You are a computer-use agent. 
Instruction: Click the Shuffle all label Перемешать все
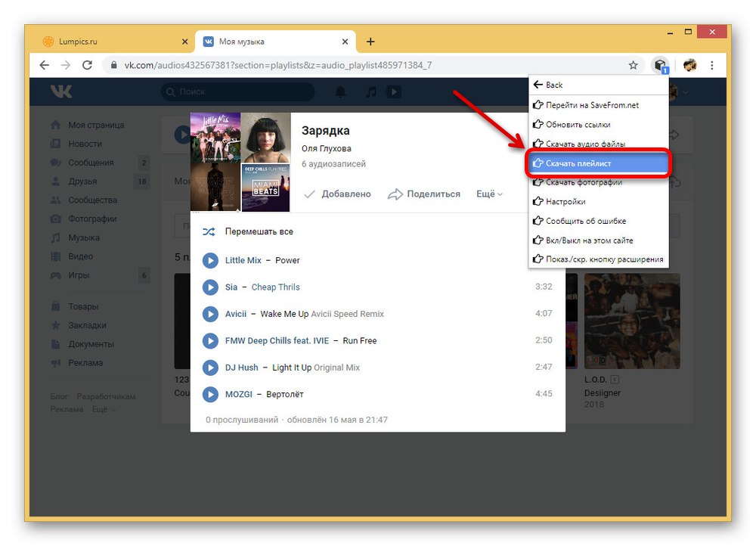pyautogui.click(x=259, y=232)
